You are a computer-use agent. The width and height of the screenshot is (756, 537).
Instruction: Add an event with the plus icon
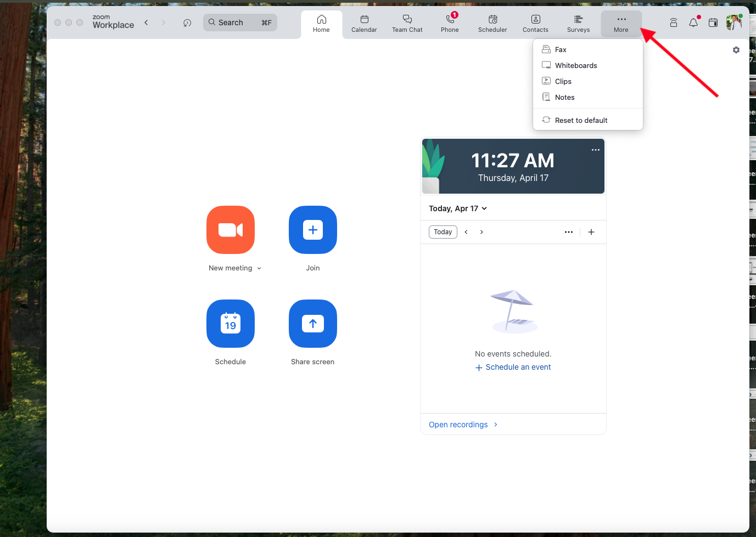point(591,232)
